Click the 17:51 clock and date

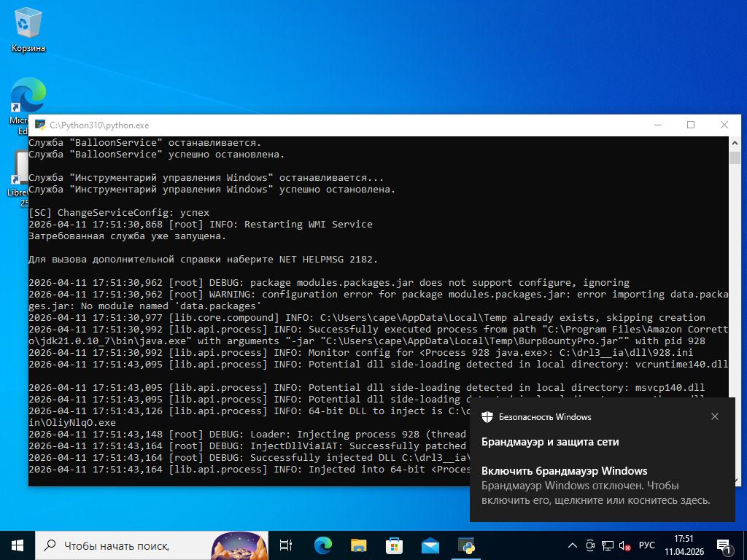tap(684, 545)
